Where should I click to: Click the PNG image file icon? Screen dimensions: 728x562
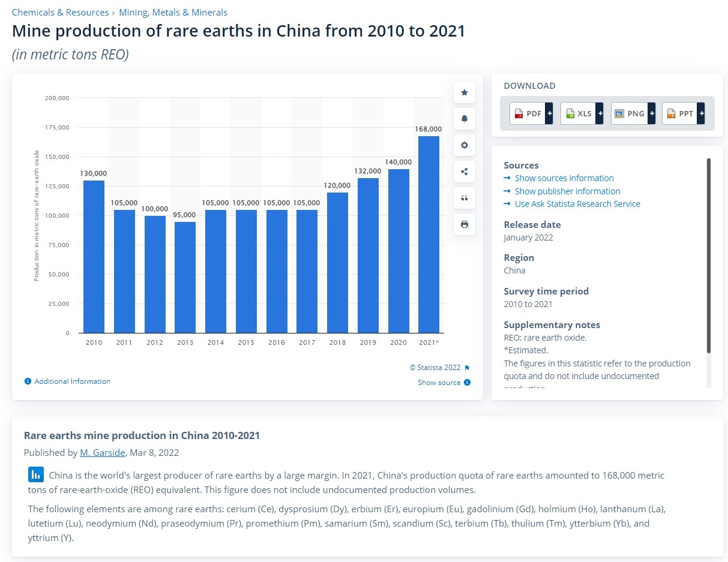[x=620, y=113]
